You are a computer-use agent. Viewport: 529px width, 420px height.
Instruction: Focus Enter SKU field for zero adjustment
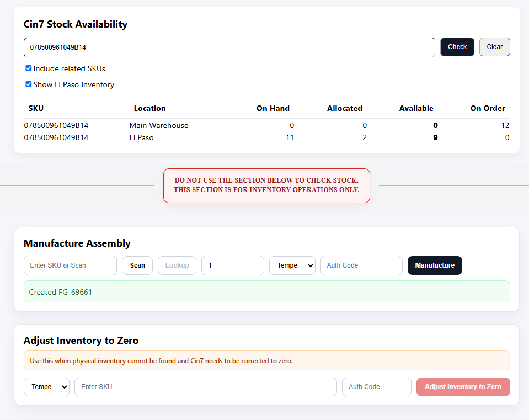[206, 387]
